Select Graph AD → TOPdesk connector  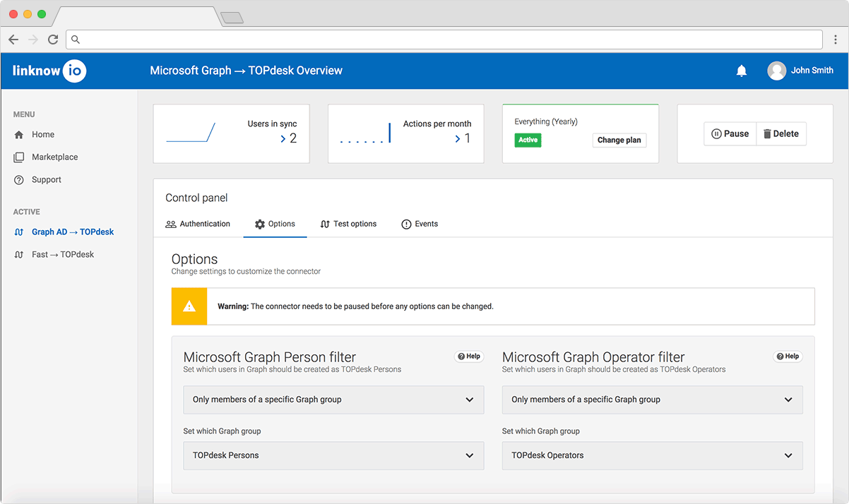[73, 232]
